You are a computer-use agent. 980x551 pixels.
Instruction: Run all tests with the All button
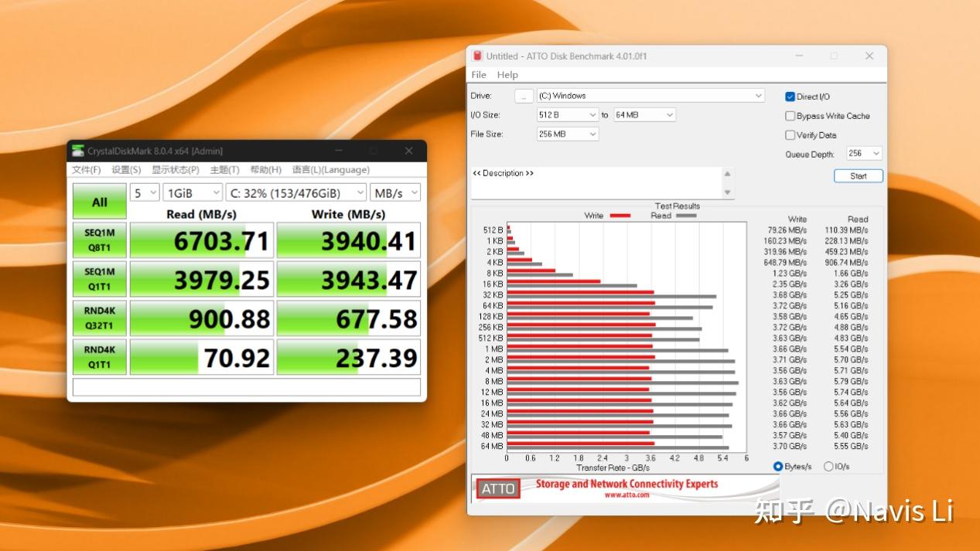pos(99,201)
